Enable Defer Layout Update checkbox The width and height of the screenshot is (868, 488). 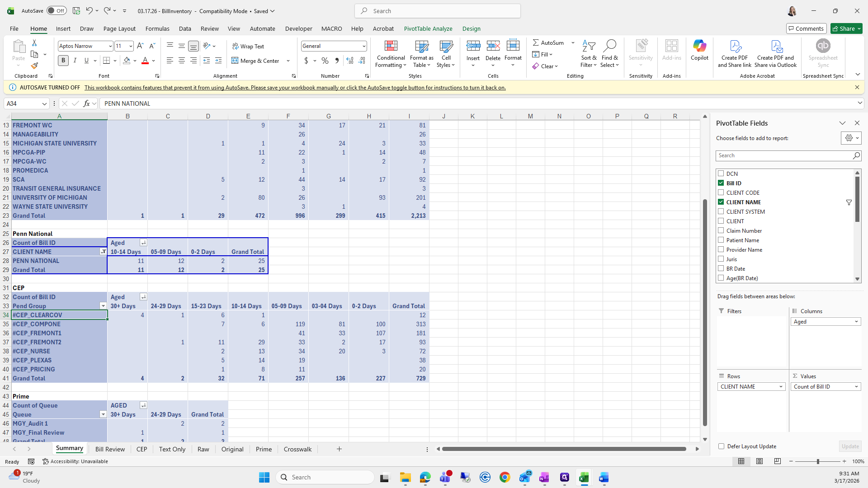pos(722,446)
